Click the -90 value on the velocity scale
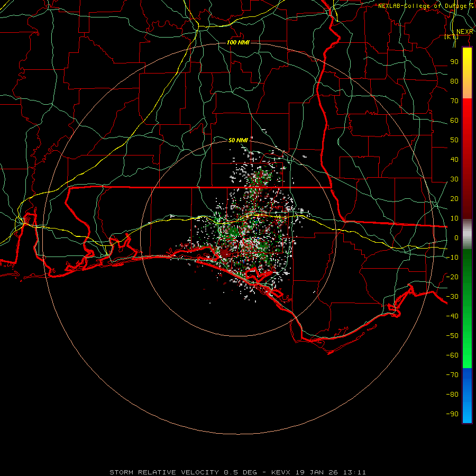The height and width of the screenshot is (476, 476). pyautogui.click(x=452, y=414)
